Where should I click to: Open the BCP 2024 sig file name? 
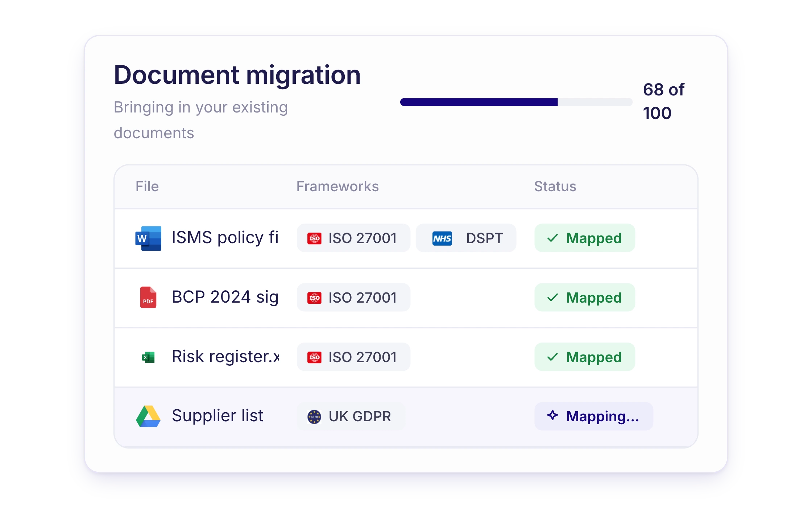(x=225, y=297)
